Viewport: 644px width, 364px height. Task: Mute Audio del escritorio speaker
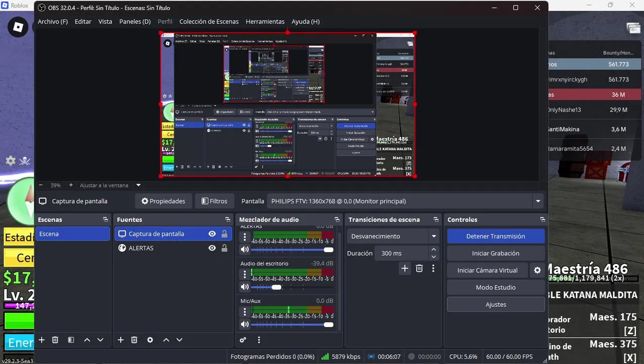pos(245,287)
